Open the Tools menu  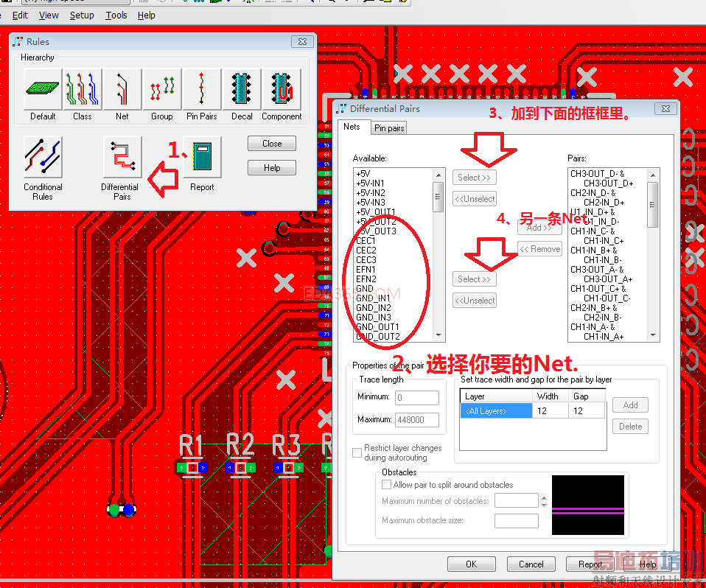(116, 15)
